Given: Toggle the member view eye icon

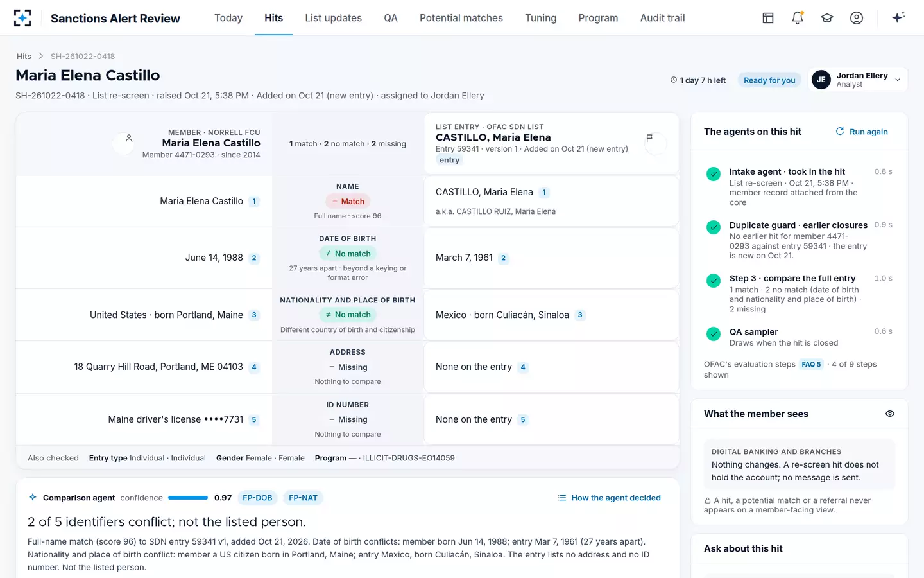Looking at the screenshot, I should pyautogui.click(x=890, y=414).
